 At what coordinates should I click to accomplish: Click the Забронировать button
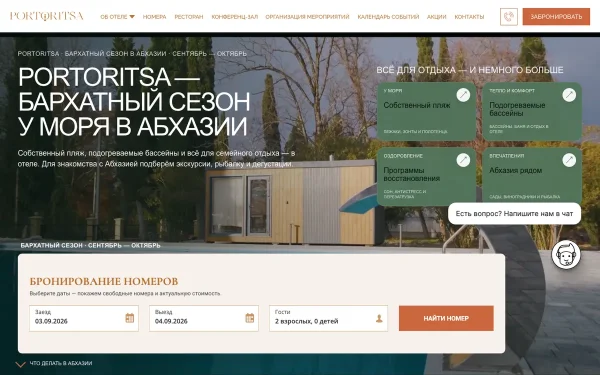pyautogui.click(x=556, y=17)
